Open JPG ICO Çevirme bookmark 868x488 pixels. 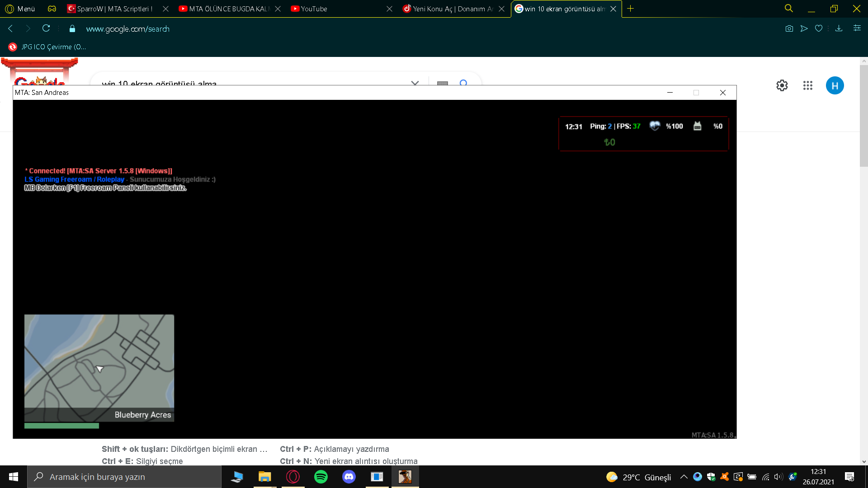click(x=47, y=47)
